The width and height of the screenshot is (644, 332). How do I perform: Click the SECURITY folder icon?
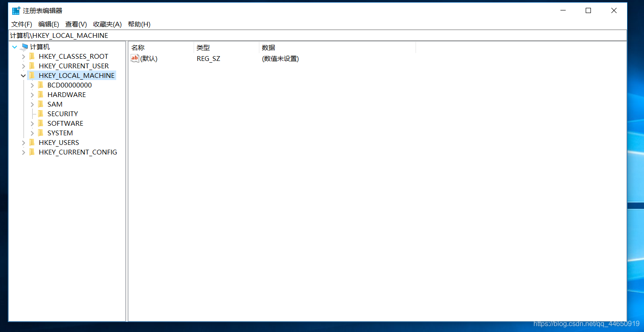pyautogui.click(x=40, y=114)
